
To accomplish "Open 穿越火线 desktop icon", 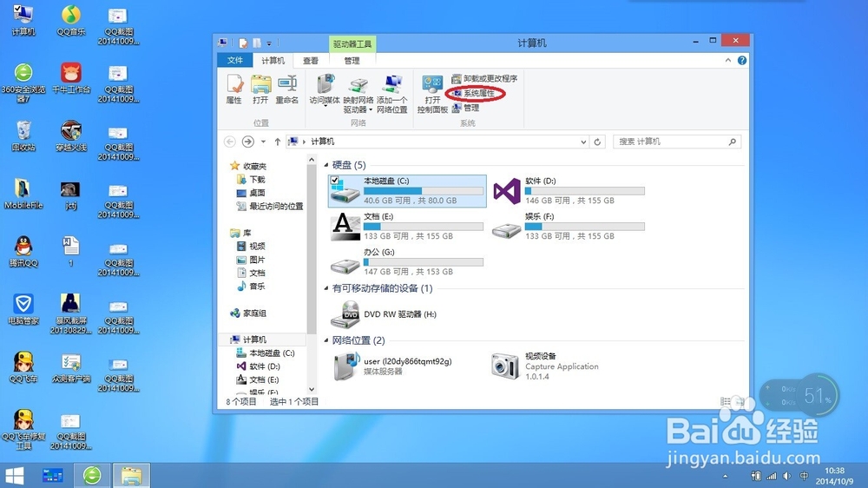I will click(71, 135).
